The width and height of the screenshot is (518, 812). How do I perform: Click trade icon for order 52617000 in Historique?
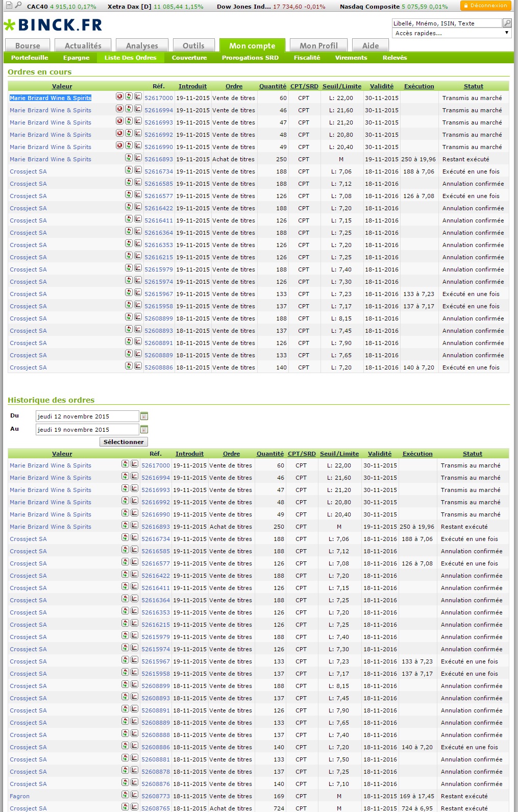[125, 464]
